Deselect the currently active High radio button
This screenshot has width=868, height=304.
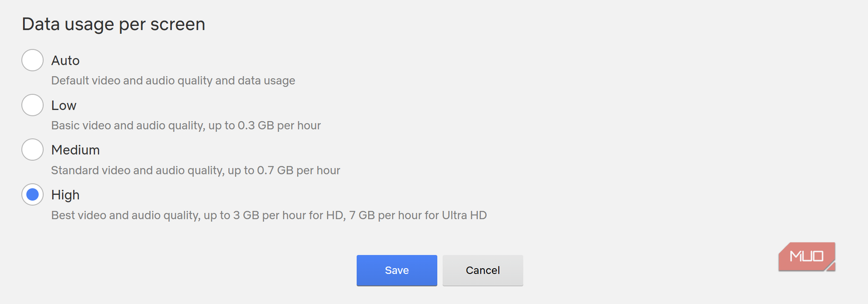(x=32, y=194)
